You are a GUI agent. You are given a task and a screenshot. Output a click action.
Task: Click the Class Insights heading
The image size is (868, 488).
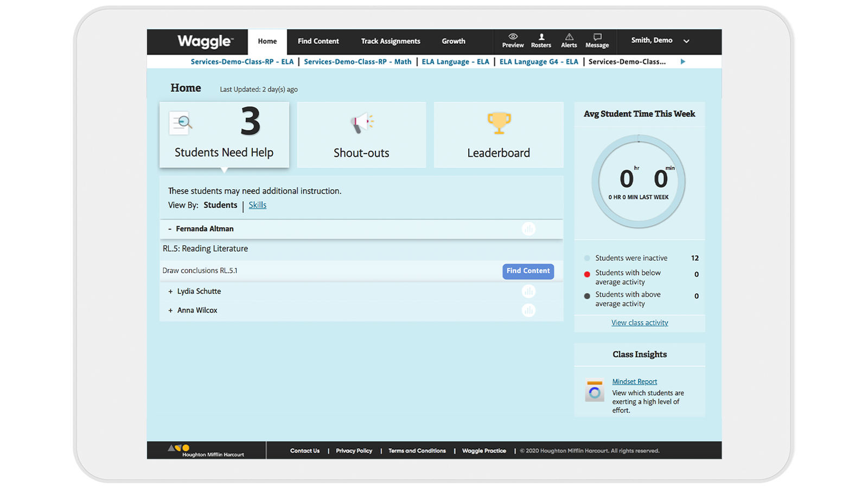(640, 355)
